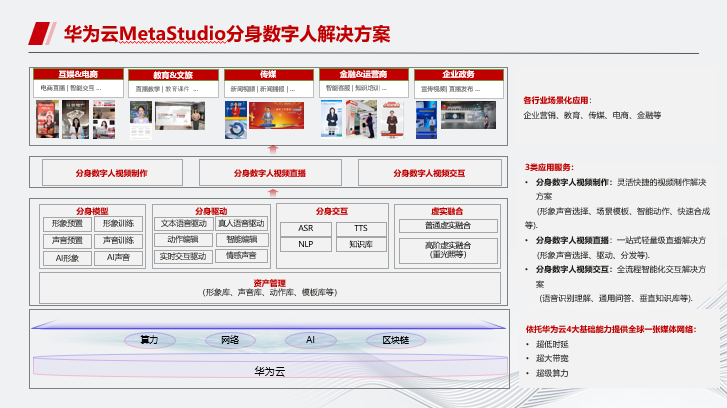
Task: Select the 声音预置 box
Action: click(x=67, y=241)
